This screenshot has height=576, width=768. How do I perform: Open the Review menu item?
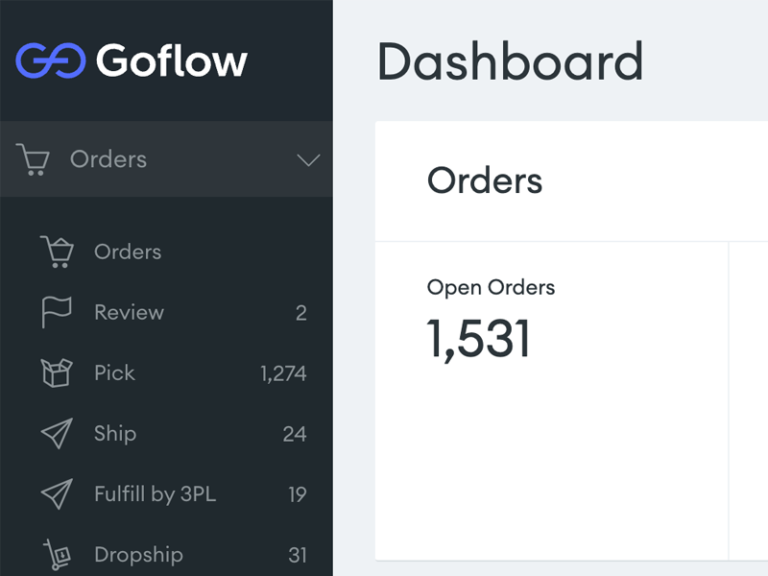coord(129,312)
